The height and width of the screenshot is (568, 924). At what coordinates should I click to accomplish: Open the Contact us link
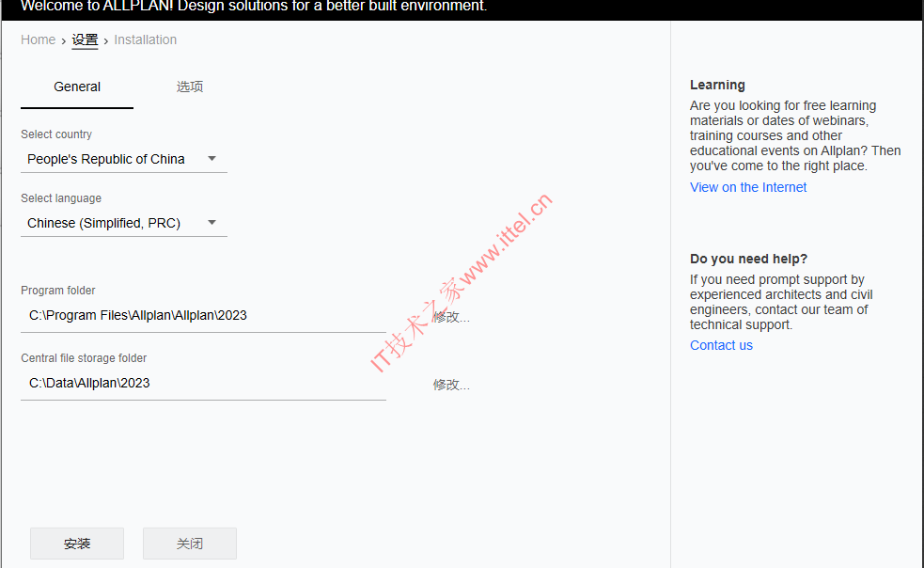pos(721,346)
